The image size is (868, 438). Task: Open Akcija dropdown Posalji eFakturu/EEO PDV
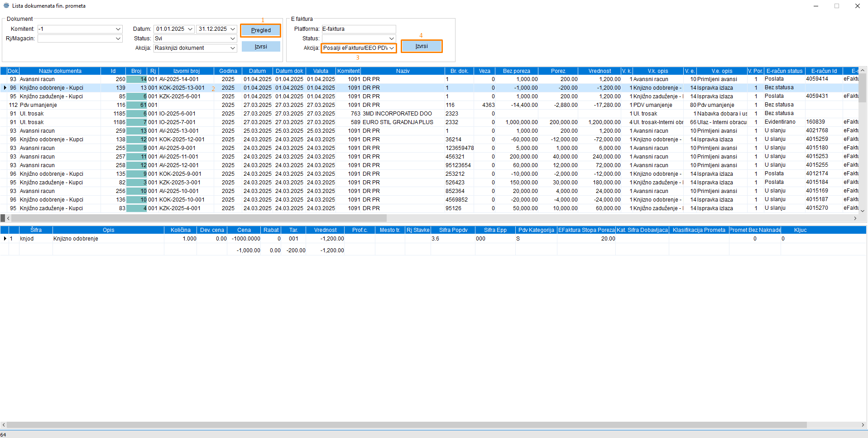coord(392,48)
